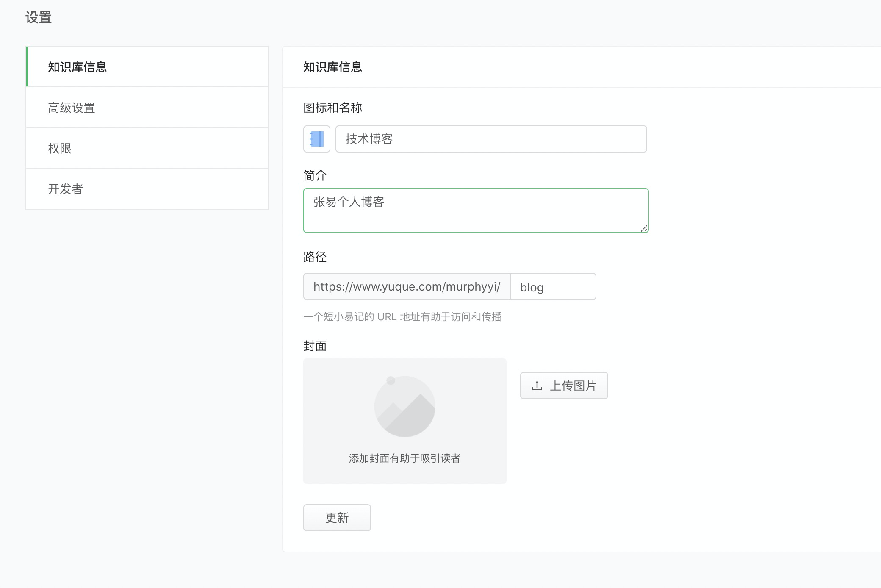Click into the 张易个人博客 description textarea
Image resolution: width=881 pixels, height=588 pixels.
click(476, 211)
